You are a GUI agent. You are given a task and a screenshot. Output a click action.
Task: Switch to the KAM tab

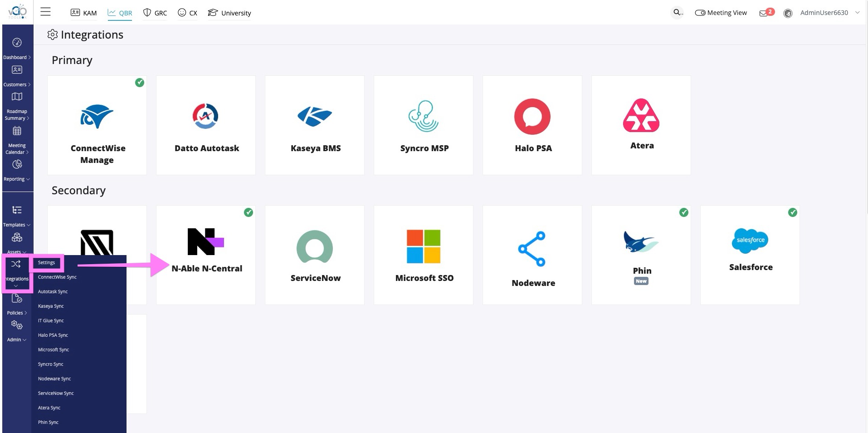(x=84, y=13)
